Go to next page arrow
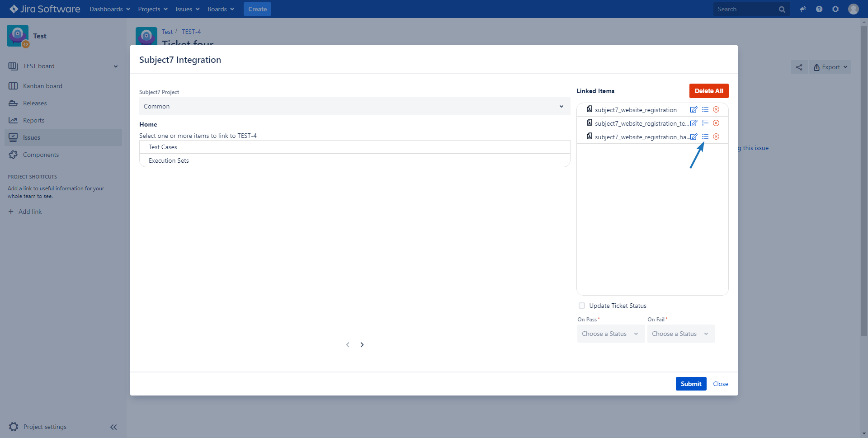This screenshot has height=438, width=868. click(x=362, y=345)
